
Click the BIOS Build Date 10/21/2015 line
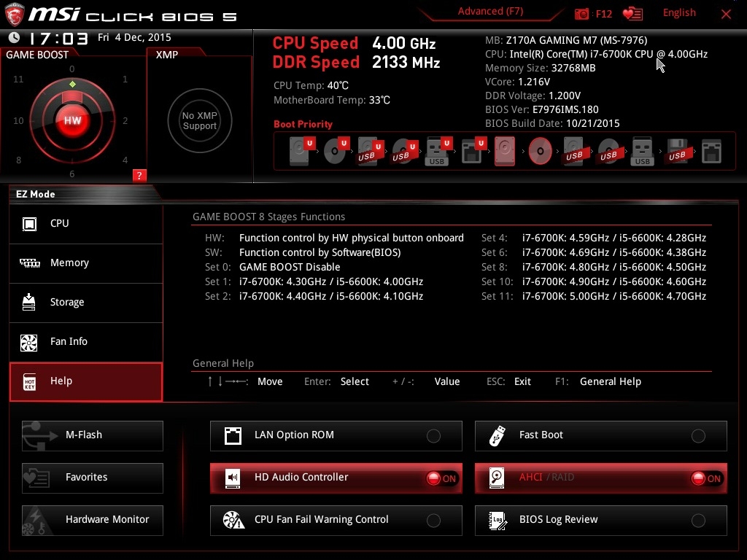[553, 123]
